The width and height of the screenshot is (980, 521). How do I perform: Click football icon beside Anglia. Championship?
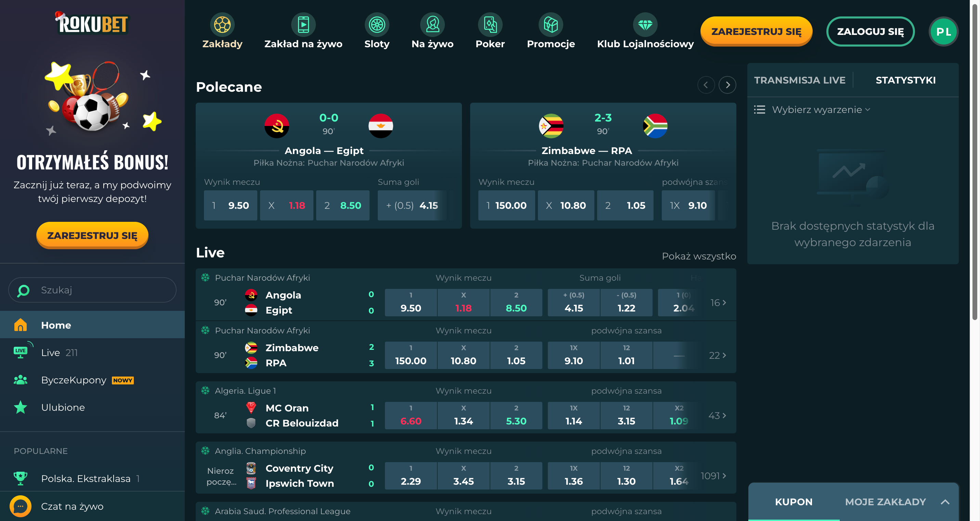pyautogui.click(x=205, y=450)
